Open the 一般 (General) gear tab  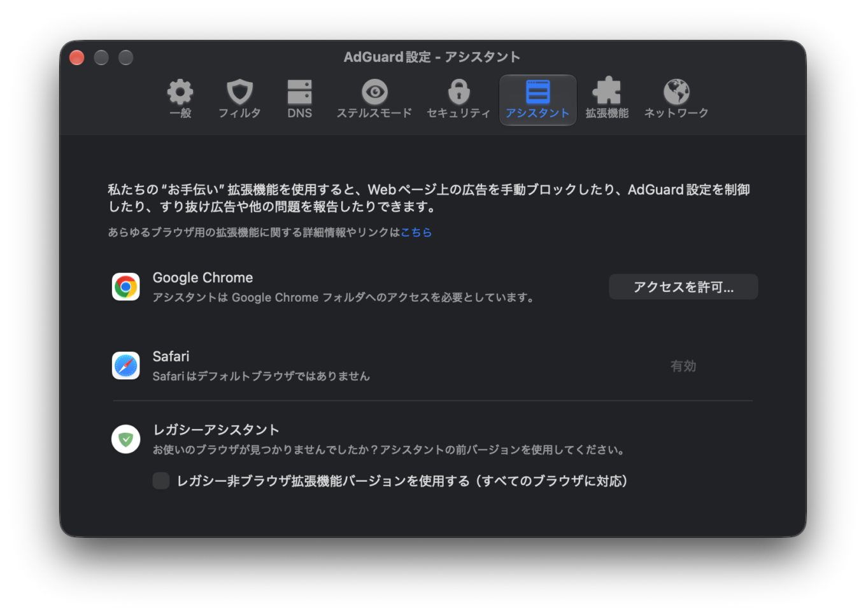(180, 99)
